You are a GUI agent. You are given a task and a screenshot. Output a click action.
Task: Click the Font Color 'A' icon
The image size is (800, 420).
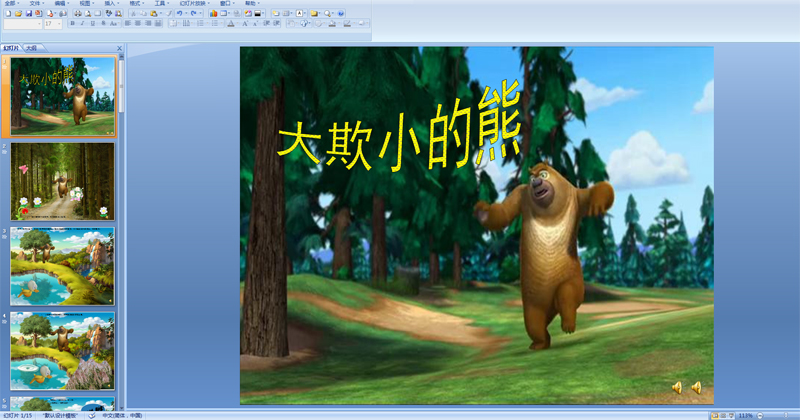231,23
